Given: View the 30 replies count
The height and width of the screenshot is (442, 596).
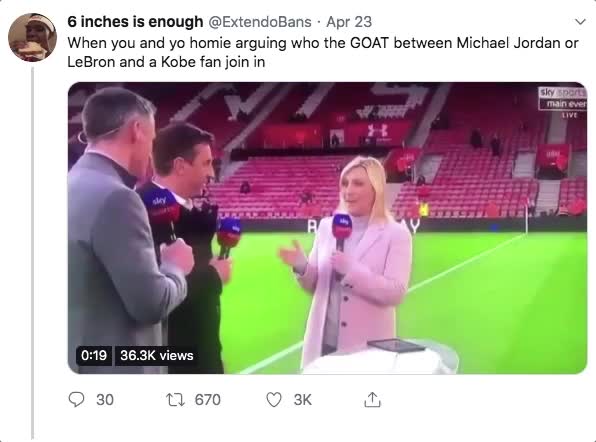Looking at the screenshot, I should tap(105, 400).
